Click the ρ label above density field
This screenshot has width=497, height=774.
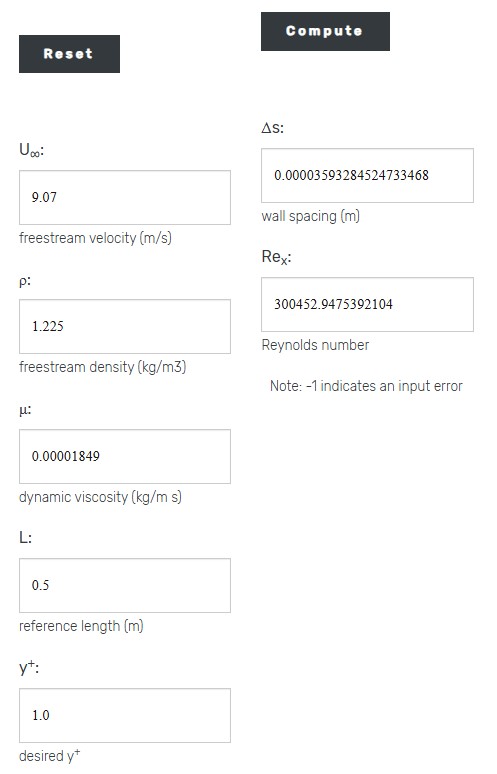(x=25, y=281)
